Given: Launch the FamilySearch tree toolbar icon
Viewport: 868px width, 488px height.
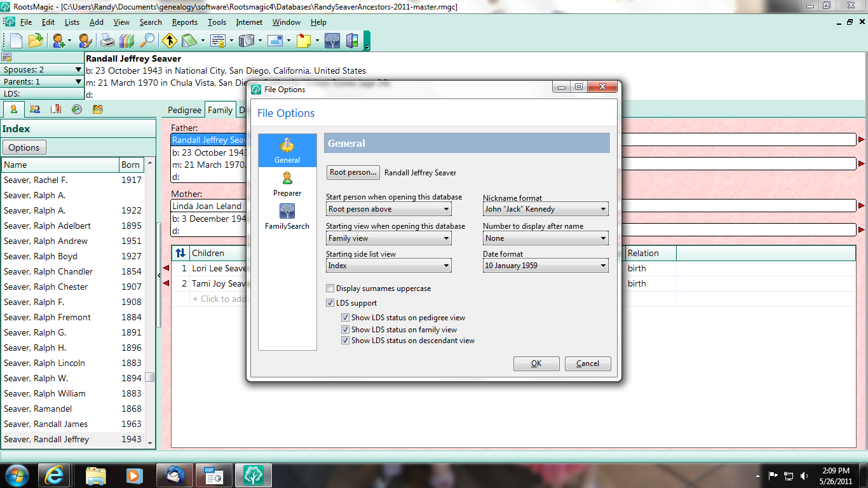Looking at the screenshot, I should pos(332,41).
